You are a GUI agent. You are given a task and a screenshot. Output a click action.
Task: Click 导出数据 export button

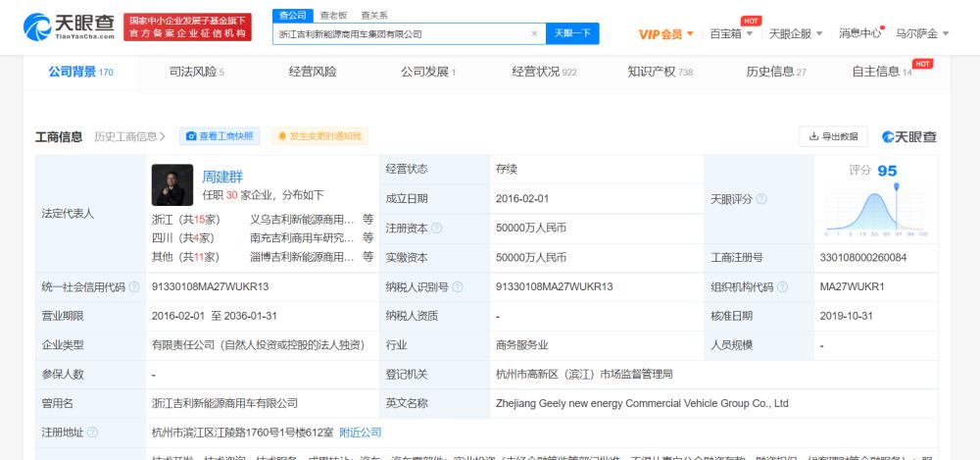(833, 136)
